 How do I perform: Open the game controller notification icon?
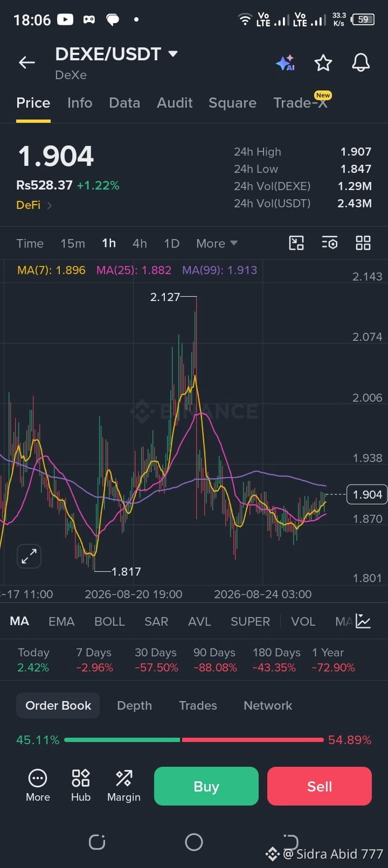coord(89,20)
